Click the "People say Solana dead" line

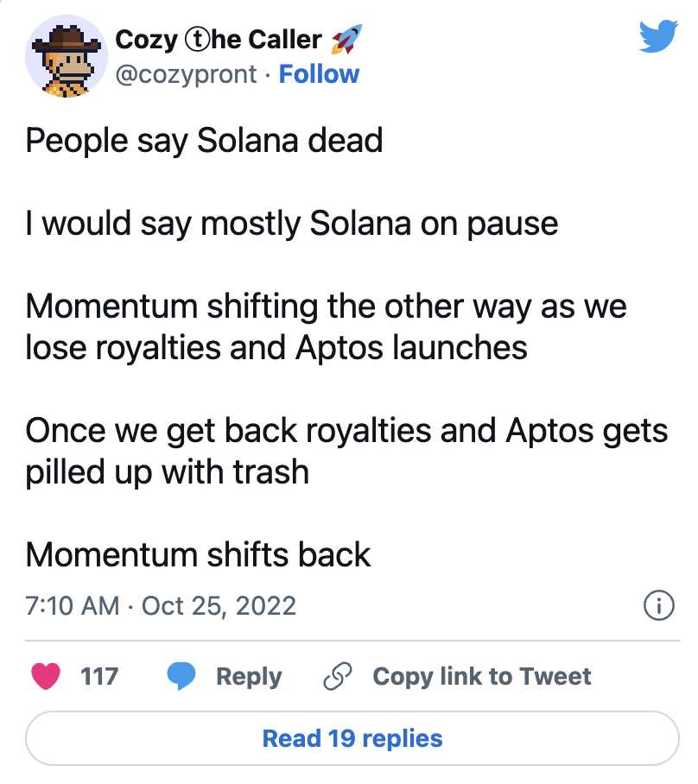(x=204, y=140)
